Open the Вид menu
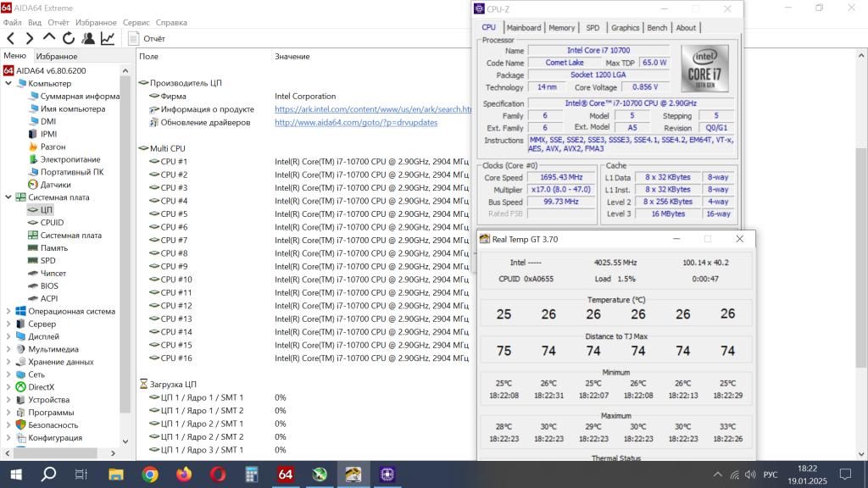This screenshot has width=868, height=488. point(34,23)
